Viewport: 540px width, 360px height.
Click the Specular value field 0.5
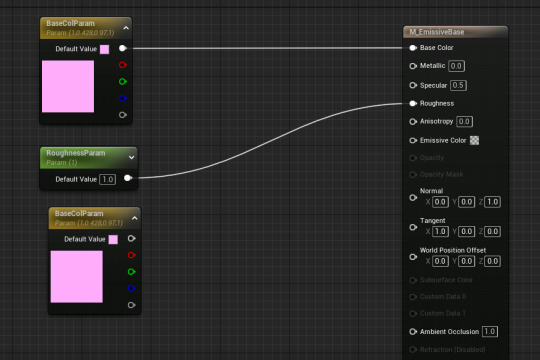tap(458, 85)
